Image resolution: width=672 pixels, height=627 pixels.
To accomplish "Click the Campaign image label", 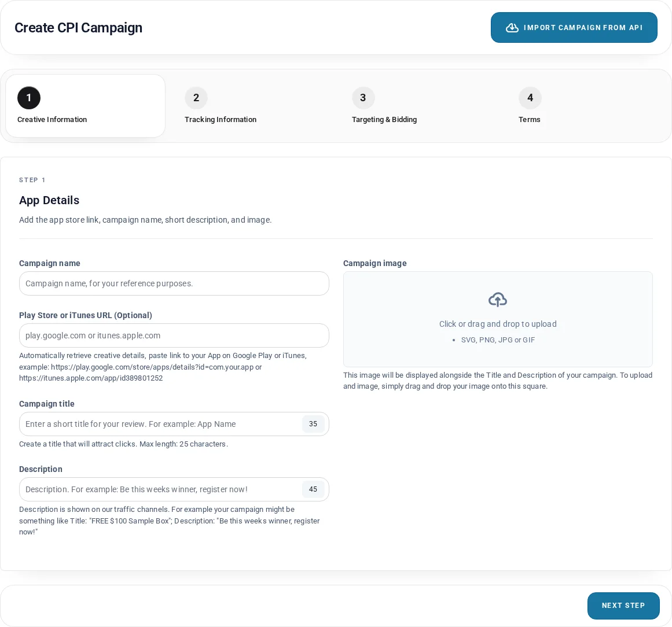I will click(x=374, y=263).
